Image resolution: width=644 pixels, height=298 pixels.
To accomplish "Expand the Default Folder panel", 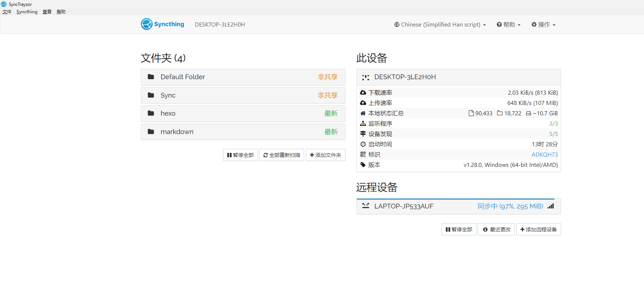I will pos(243,77).
